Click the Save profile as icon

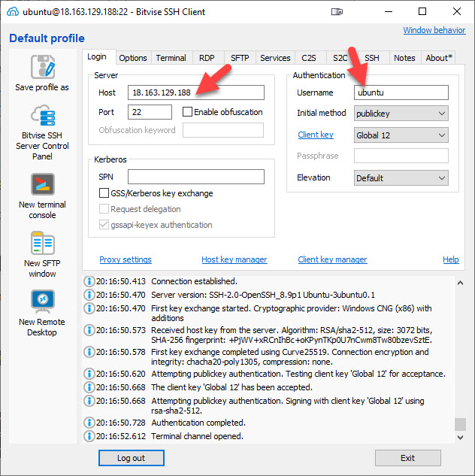coord(43,66)
